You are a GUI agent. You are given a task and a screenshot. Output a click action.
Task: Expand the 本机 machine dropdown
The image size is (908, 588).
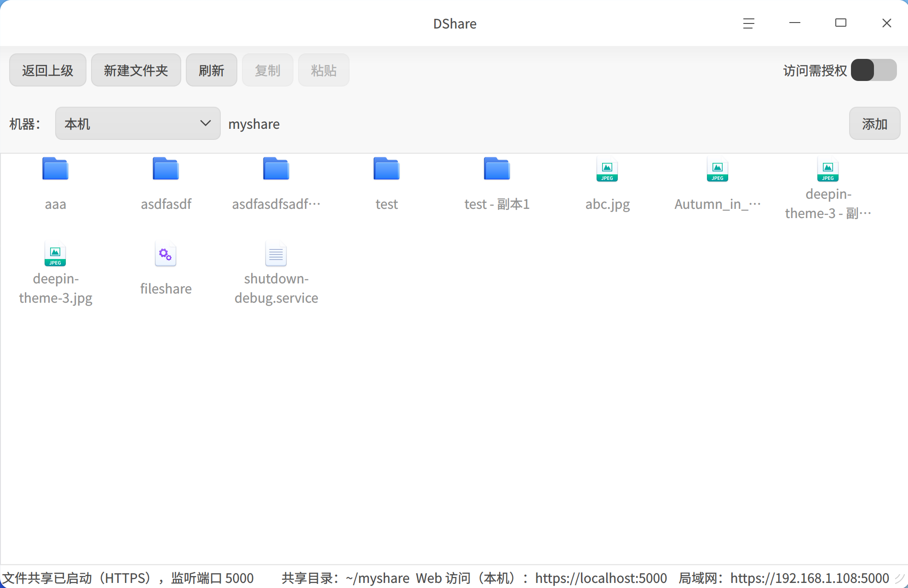coord(138,123)
